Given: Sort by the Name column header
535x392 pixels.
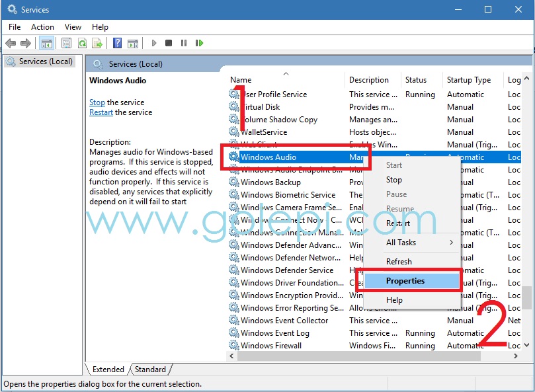Looking at the screenshot, I should (x=286, y=79).
